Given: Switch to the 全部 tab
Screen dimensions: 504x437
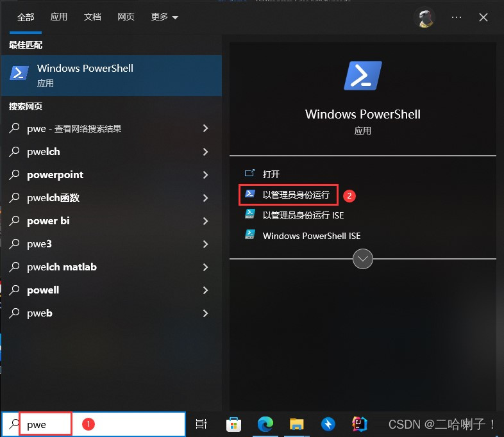Looking at the screenshot, I should coord(26,17).
